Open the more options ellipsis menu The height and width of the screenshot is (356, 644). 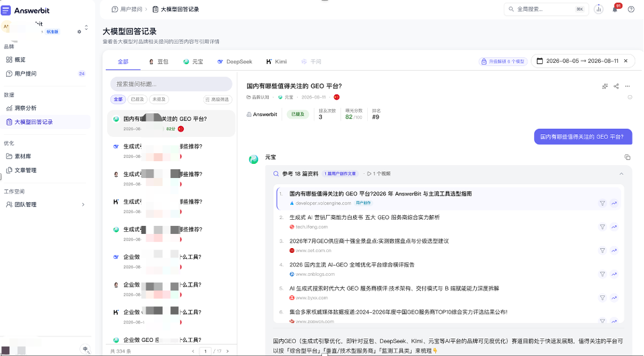(x=627, y=86)
